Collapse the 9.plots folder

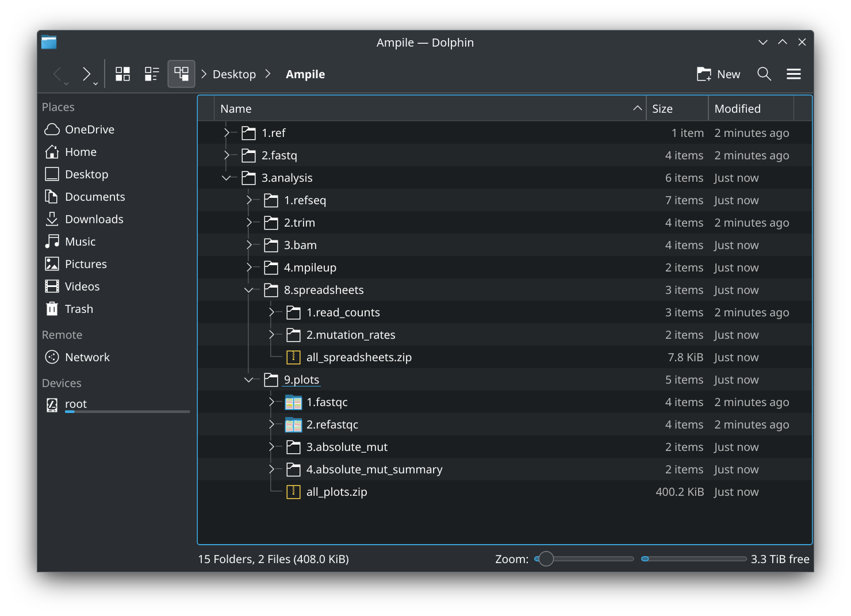(249, 380)
